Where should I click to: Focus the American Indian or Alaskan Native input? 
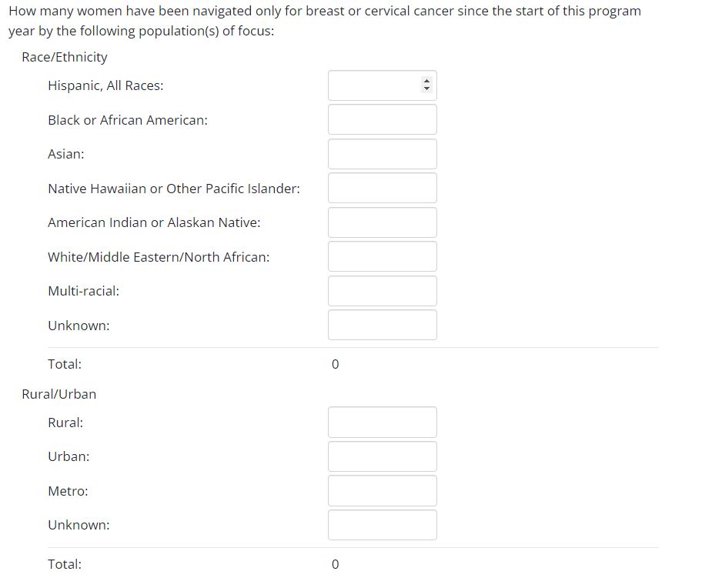point(382,222)
